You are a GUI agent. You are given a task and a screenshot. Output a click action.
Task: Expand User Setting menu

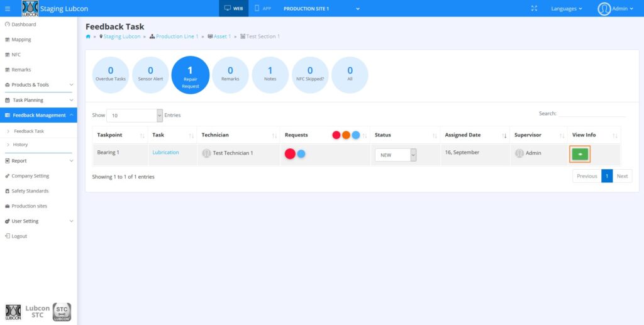click(x=38, y=221)
